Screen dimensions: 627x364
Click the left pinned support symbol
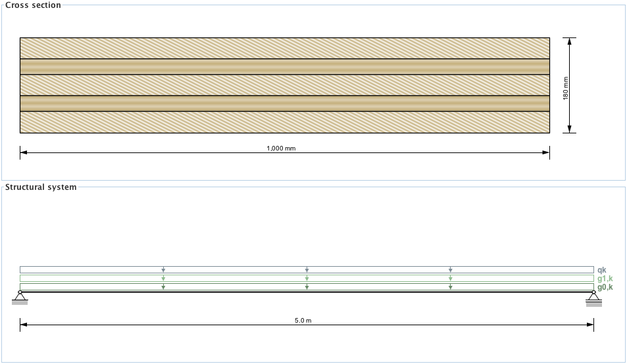click(20, 298)
